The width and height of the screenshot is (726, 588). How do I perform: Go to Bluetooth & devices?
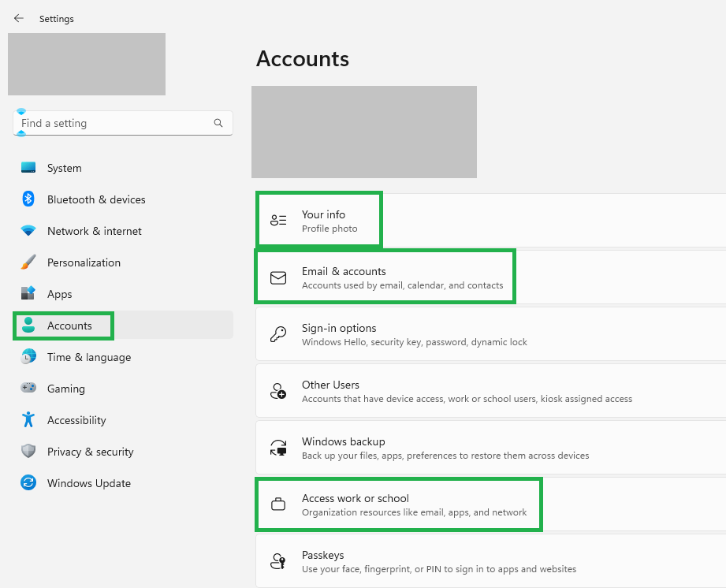point(123,199)
